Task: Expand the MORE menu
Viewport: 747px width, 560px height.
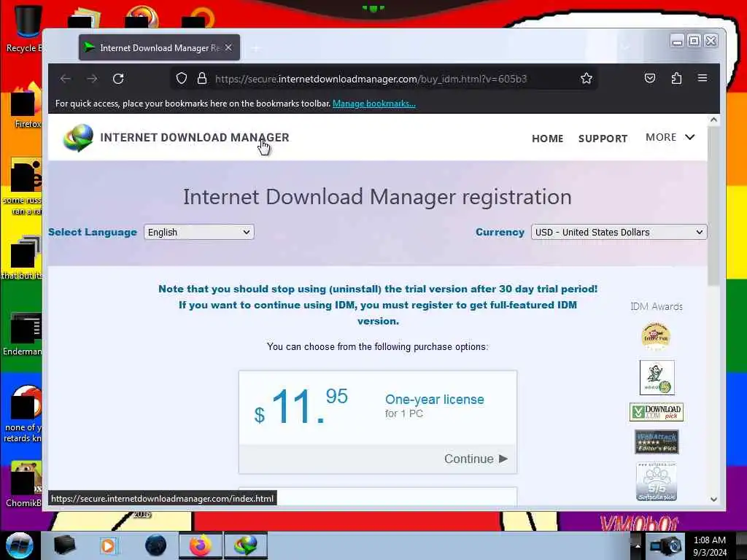Action: [670, 138]
